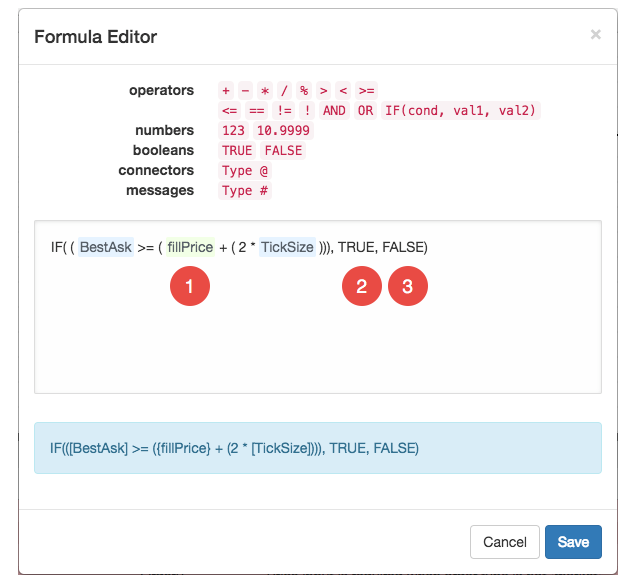Insert the greater-than operator
This screenshot has width=618, height=583.
323,91
